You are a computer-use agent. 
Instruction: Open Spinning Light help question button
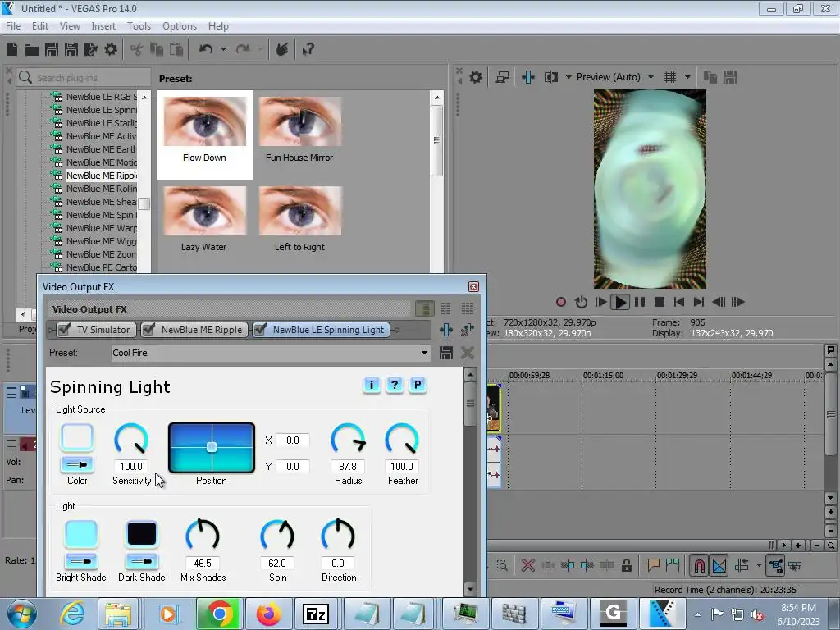(x=395, y=385)
